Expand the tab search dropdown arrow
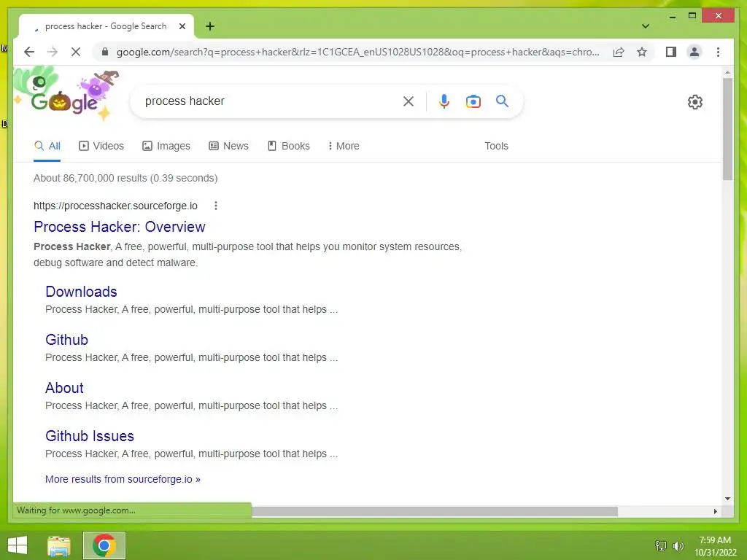Viewport: 747px width, 560px height. tap(646, 26)
